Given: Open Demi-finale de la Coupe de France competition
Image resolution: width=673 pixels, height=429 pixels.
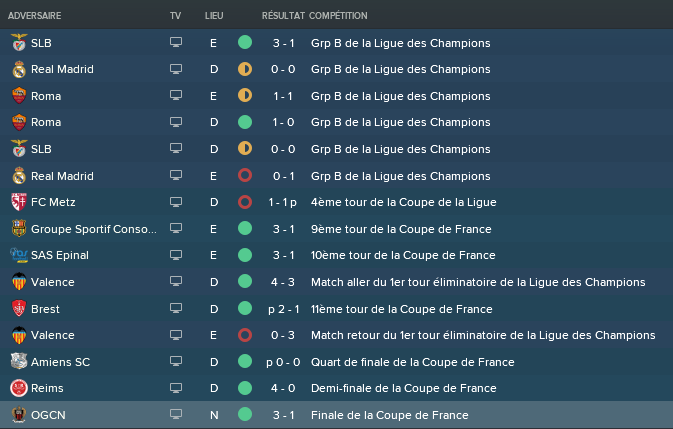Looking at the screenshot, I should click(x=403, y=388).
